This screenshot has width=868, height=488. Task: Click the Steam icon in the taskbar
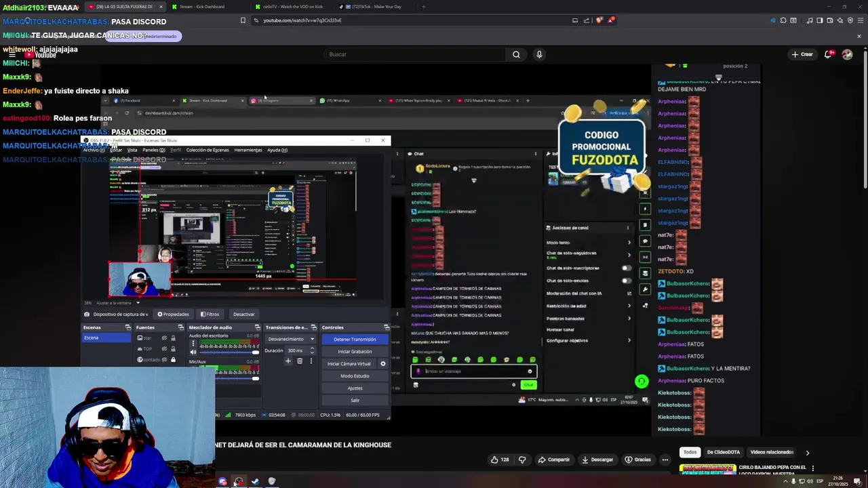255,482
